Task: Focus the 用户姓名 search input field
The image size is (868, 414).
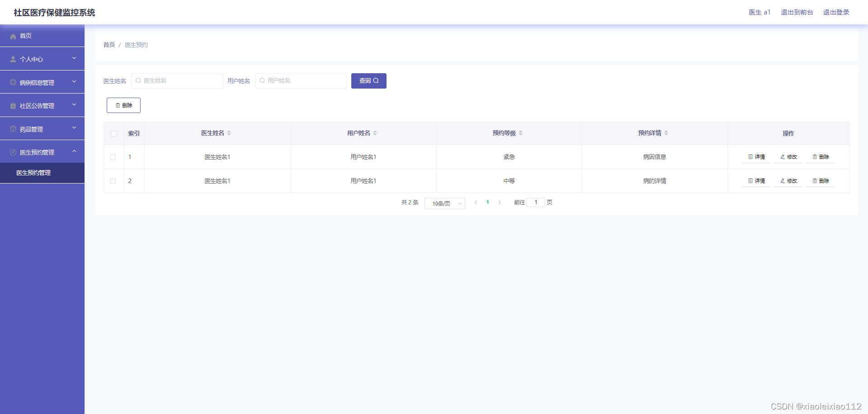Action: click(301, 81)
